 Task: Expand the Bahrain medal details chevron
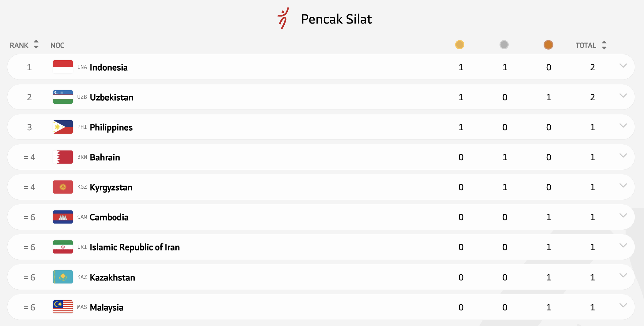point(623,156)
